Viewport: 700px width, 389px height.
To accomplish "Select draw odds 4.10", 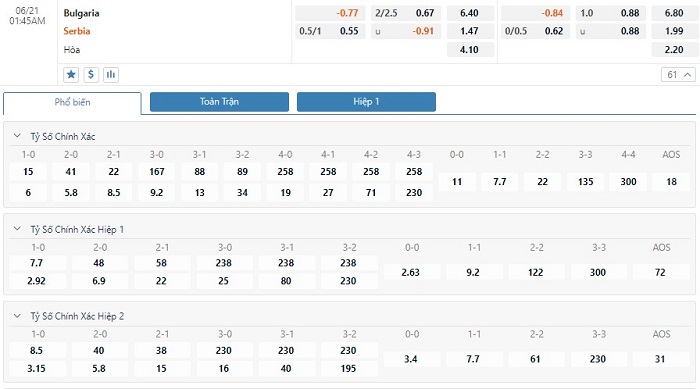I will (470, 50).
